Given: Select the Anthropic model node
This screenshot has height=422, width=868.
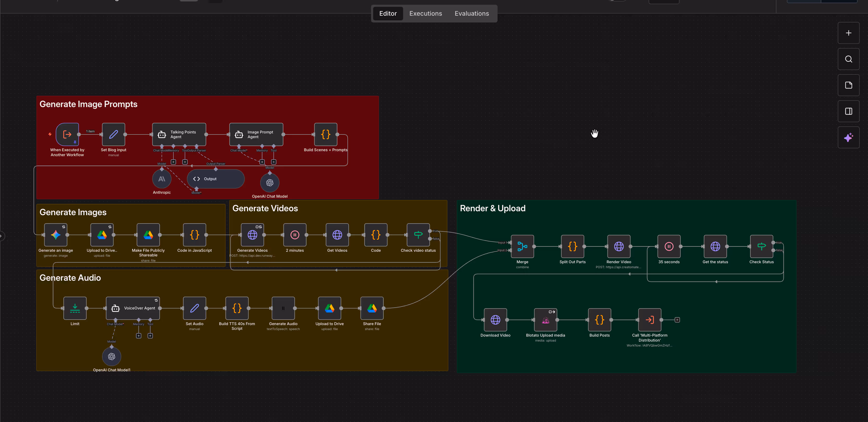Looking at the screenshot, I should pos(162,179).
